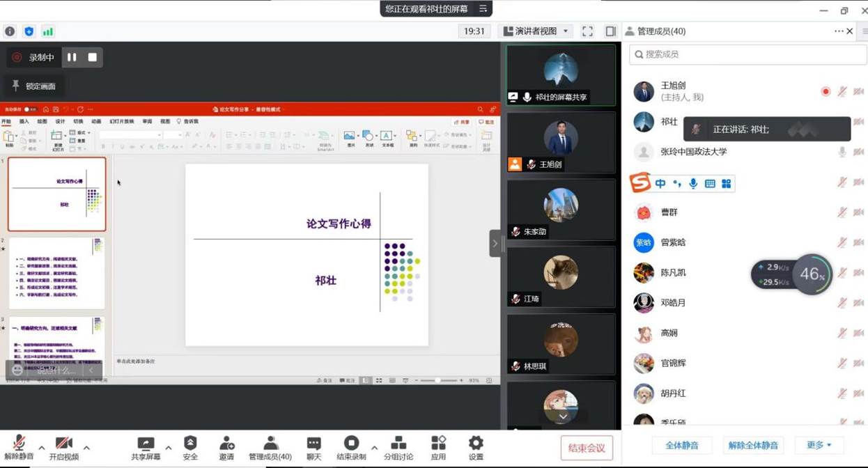Screen dimensions: 868x468
Task: Click the fullscreen icon in top bar
Action: (587, 31)
